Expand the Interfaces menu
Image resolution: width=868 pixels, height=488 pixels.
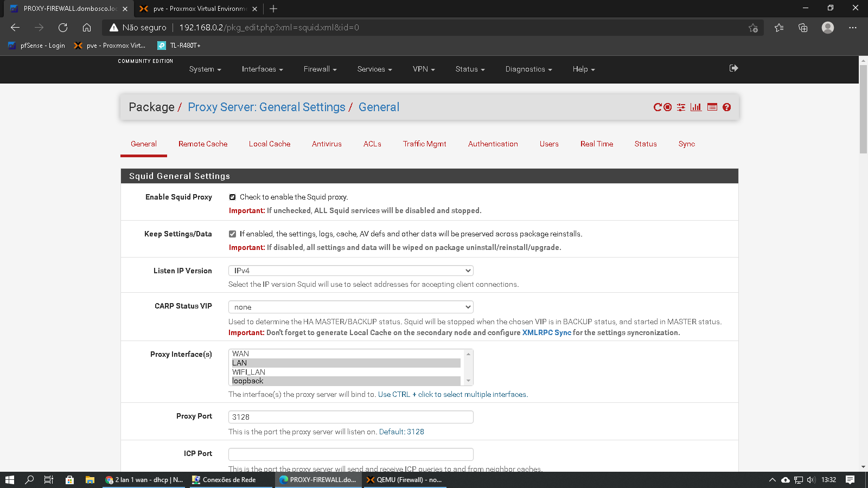point(263,69)
